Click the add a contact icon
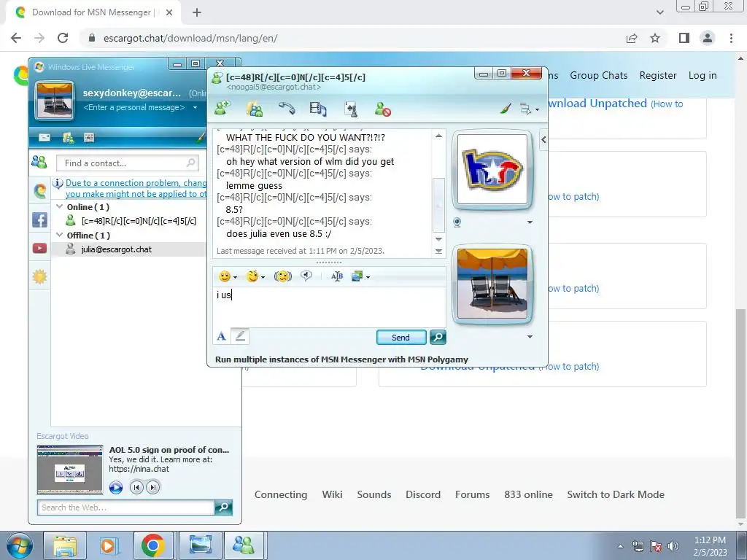The width and height of the screenshot is (747, 560). point(39,163)
